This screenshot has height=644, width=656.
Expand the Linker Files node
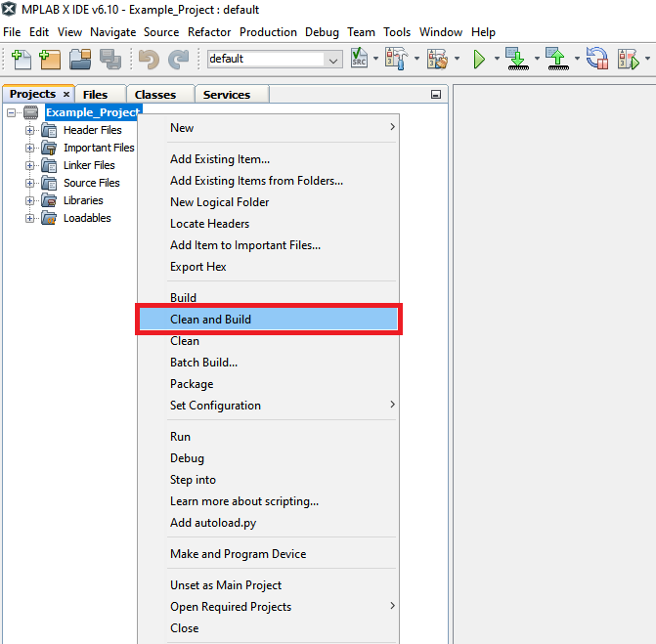tap(29, 165)
